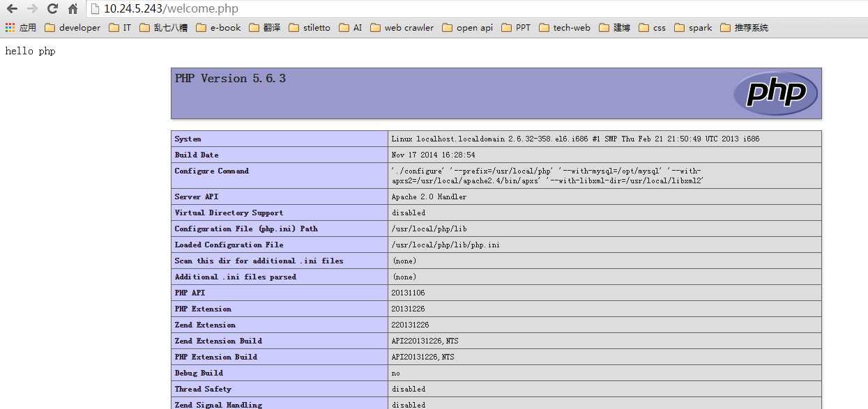Click the 'Build Date' row label
The image size is (868, 409).
click(197, 155)
